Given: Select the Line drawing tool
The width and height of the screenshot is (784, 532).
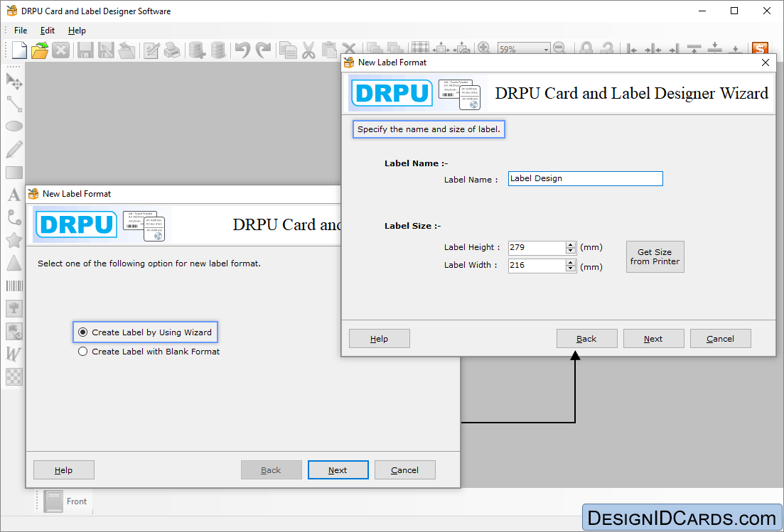Looking at the screenshot, I should tap(14, 104).
